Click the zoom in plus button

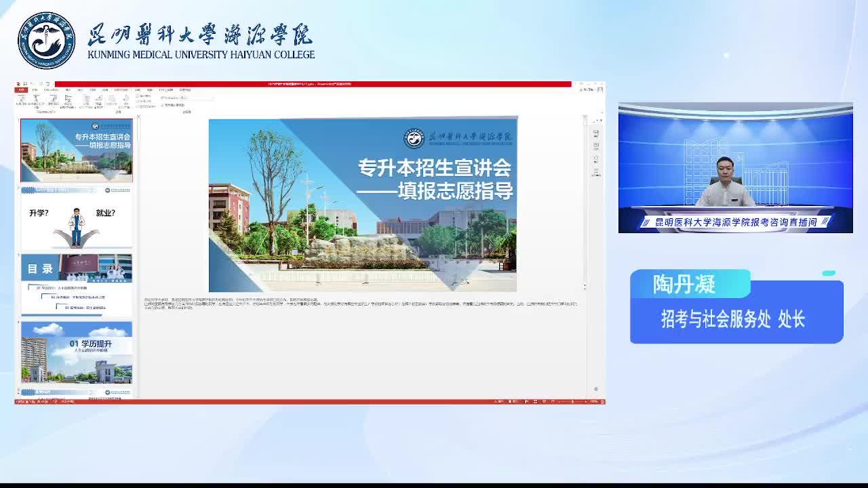coord(585,402)
